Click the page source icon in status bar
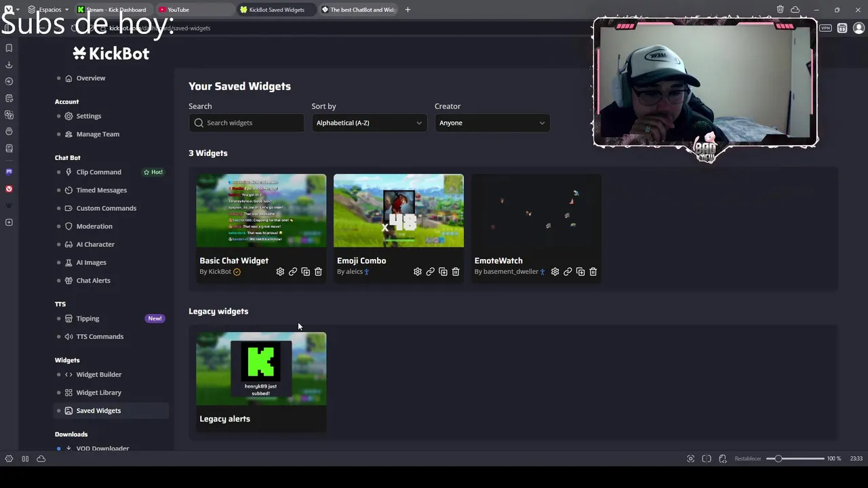Screen dimensions: 868x488 (723, 459)
